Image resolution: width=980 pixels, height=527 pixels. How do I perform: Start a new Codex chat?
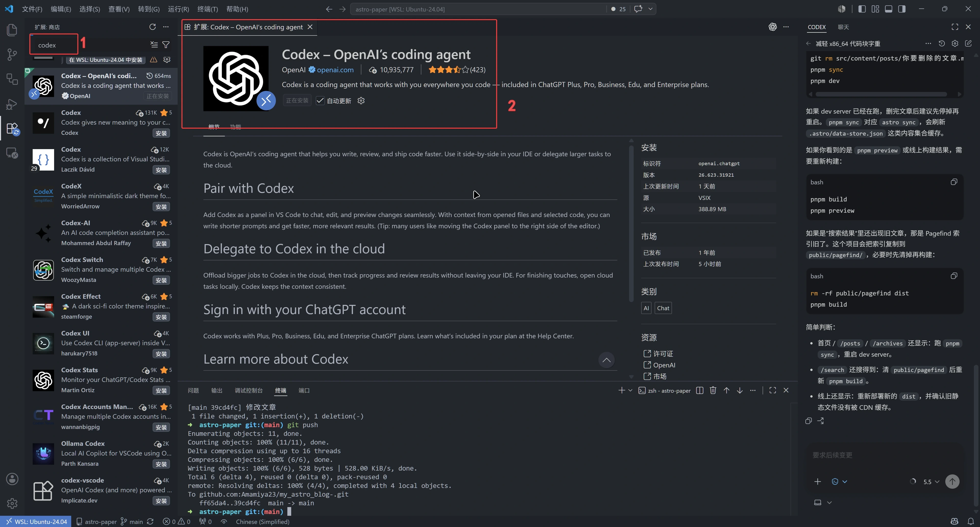[968, 43]
